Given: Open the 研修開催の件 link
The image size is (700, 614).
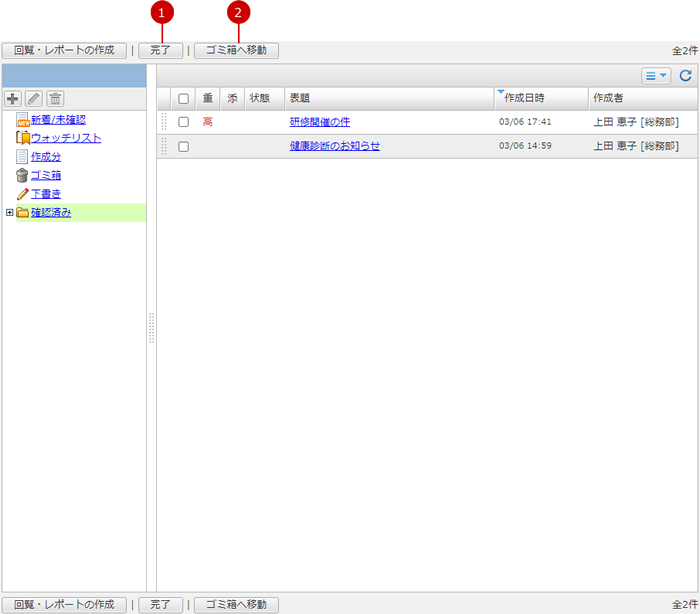Looking at the screenshot, I should [x=320, y=122].
